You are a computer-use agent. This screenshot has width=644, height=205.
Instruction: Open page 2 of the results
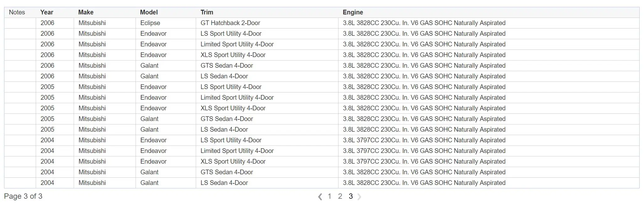tap(340, 196)
